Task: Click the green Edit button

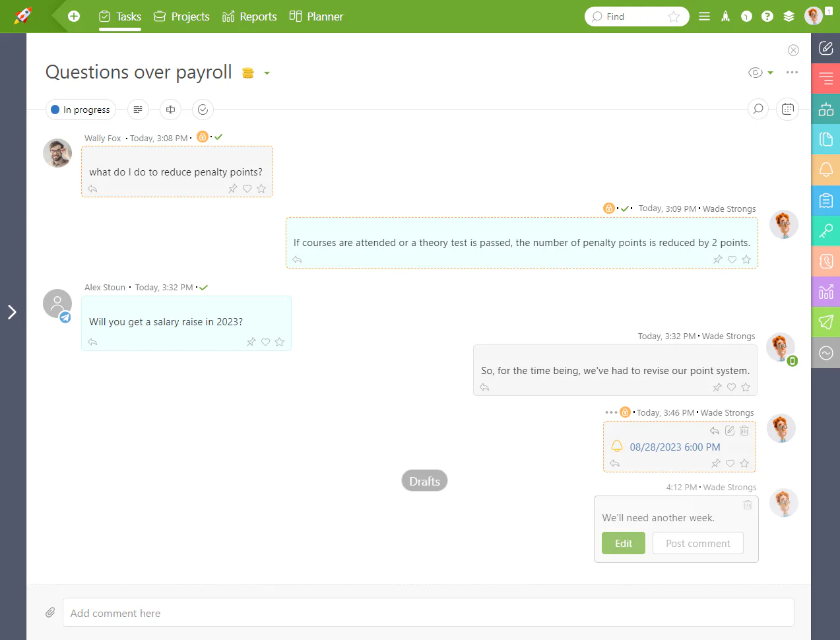Action: (x=624, y=543)
